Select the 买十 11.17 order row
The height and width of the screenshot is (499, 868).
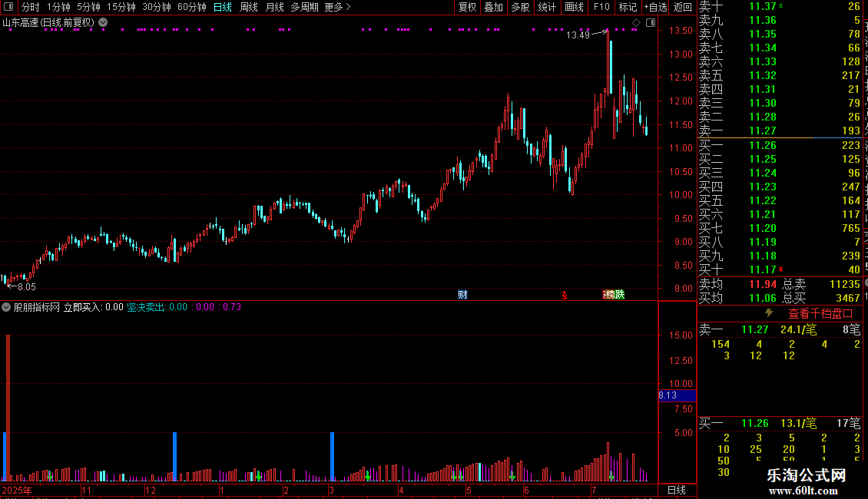(x=780, y=269)
